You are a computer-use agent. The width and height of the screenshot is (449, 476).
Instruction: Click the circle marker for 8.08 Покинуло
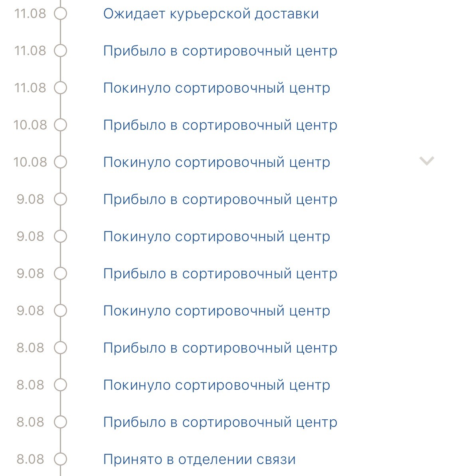60,385
